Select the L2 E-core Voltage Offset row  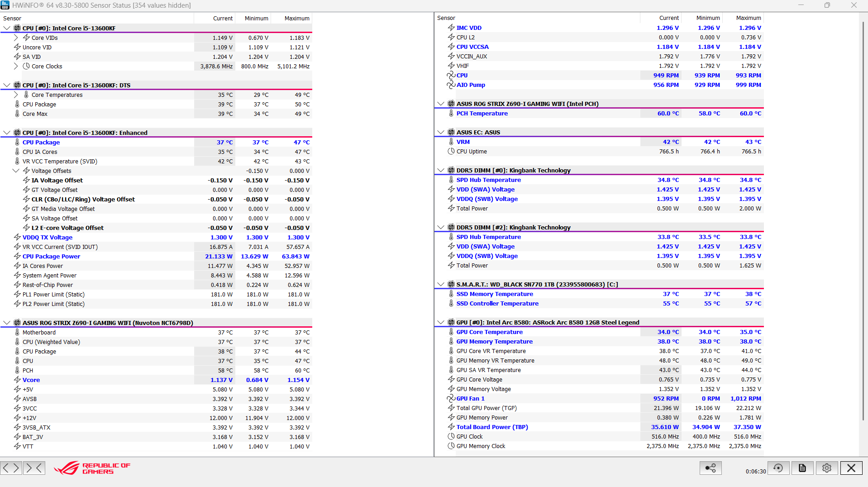click(x=156, y=228)
